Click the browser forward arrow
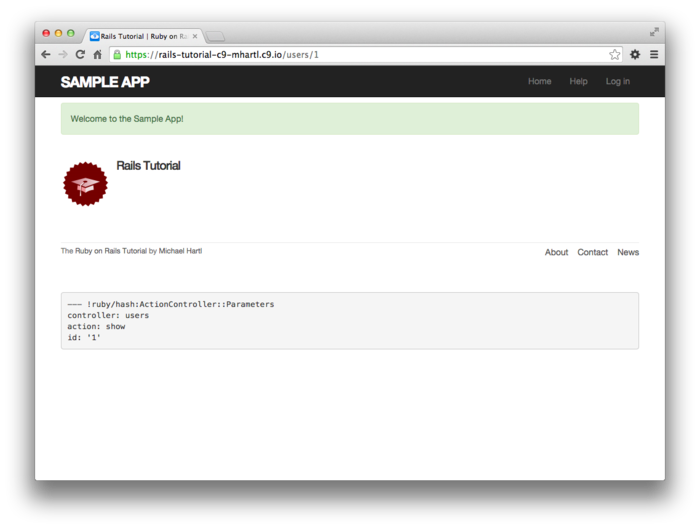This screenshot has height=529, width=700. click(63, 55)
